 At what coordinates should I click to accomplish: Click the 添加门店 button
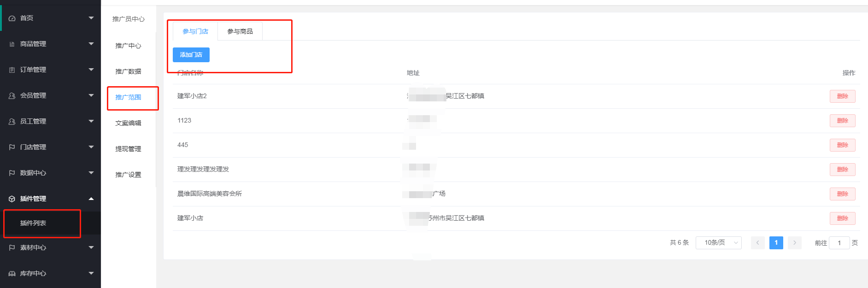[191, 55]
